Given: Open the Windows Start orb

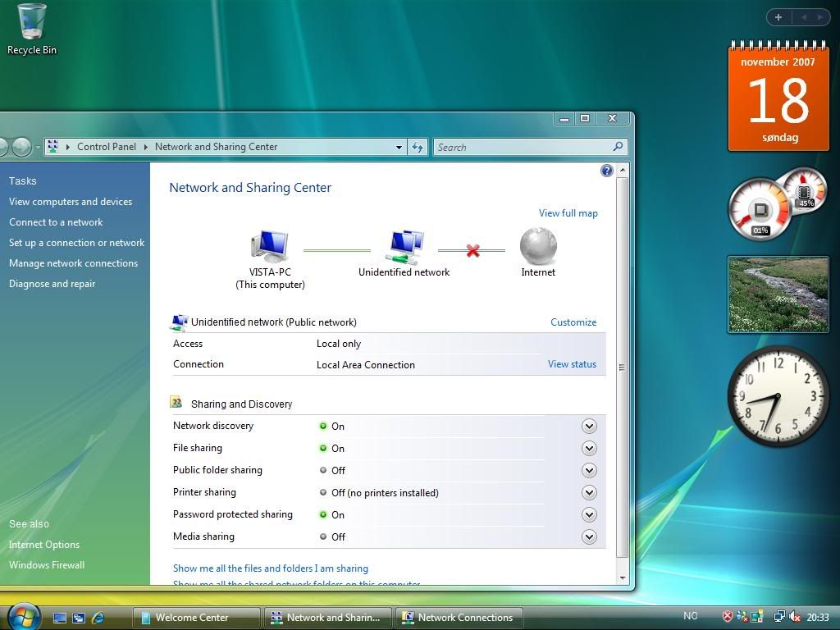Looking at the screenshot, I should point(23,616).
